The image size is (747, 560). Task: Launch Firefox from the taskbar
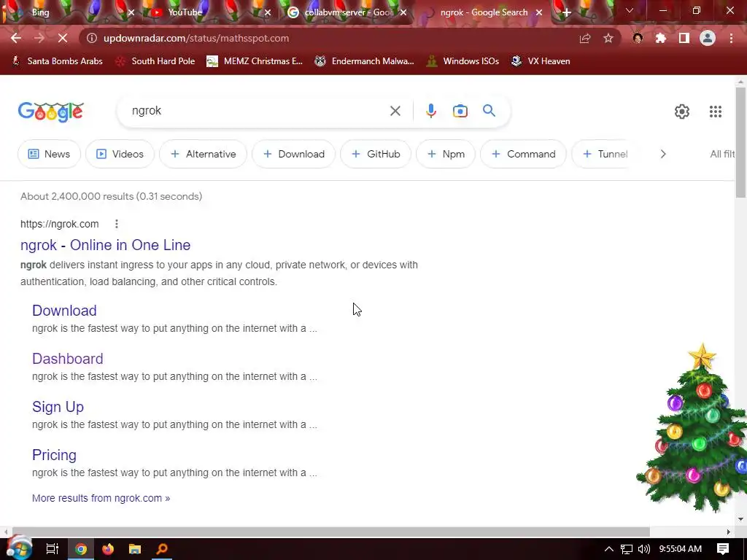coord(108,549)
